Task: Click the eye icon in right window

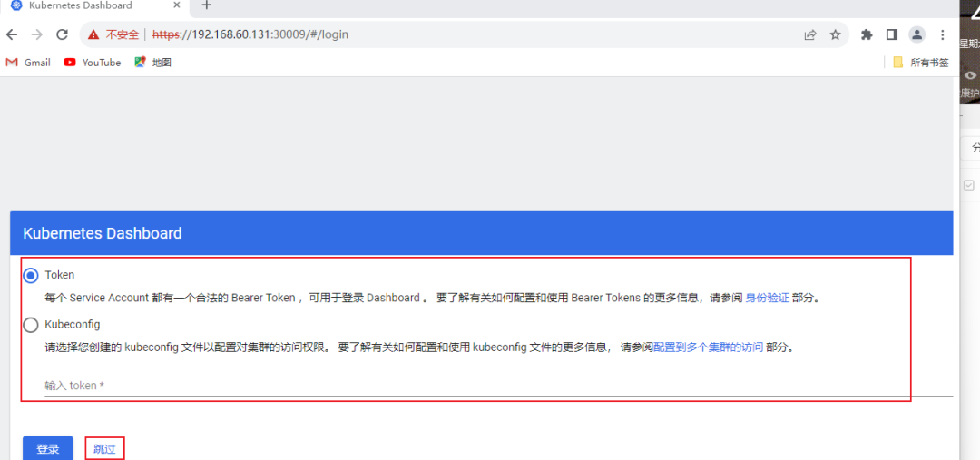Action: 969,75
